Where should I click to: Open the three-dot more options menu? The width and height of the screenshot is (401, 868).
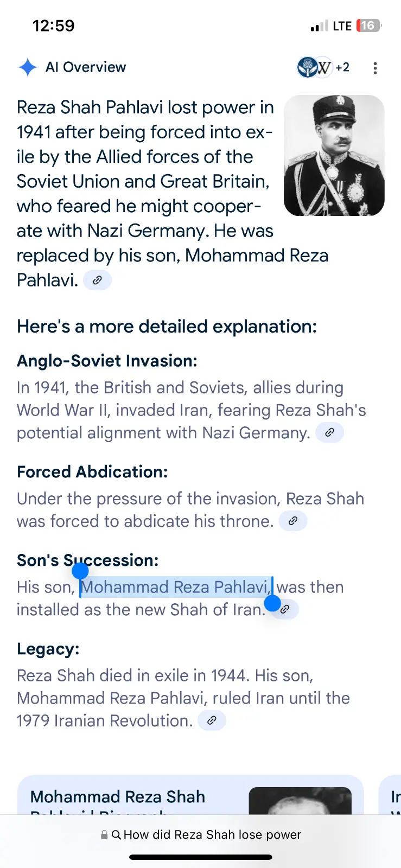click(375, 68)
